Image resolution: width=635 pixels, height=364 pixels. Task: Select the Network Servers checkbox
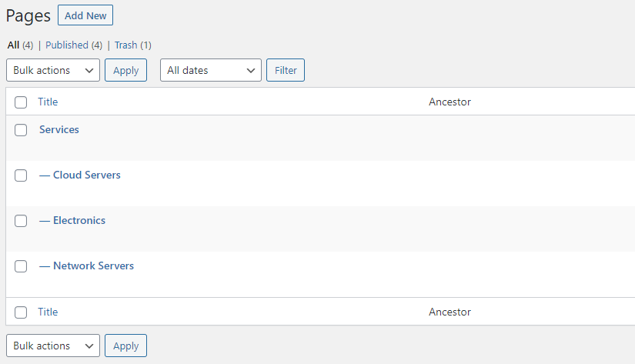(21, 266)
